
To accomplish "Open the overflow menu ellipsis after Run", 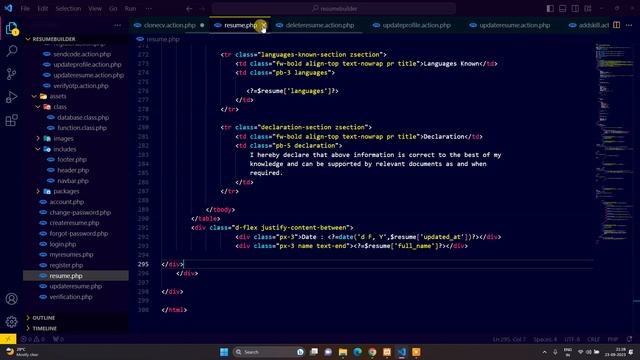I will coord(149,9).
